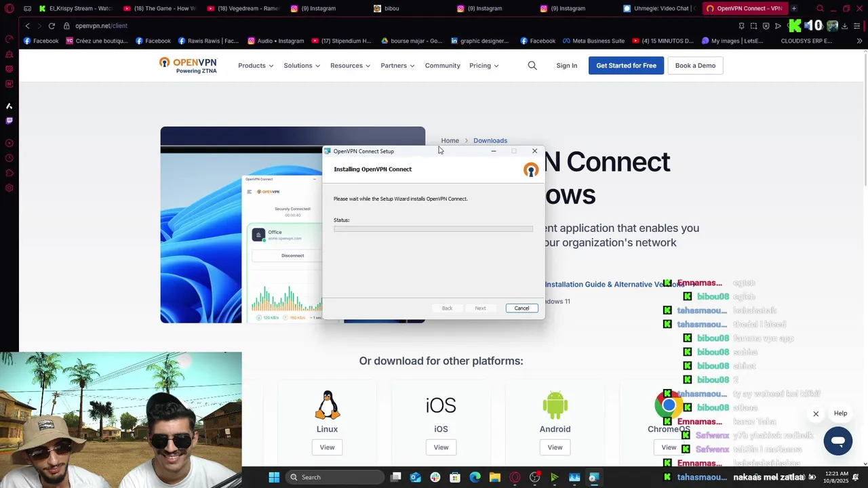Switch to the Uhmegle Video Chat tab
This screenshot has width=868, height=488.
[659, 9]
